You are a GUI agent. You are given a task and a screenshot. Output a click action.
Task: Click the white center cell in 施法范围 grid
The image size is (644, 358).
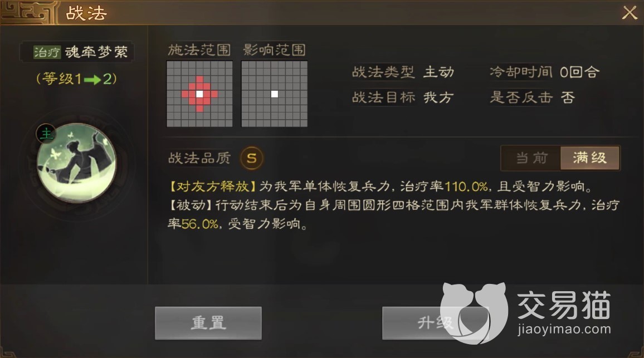[199, 94]
